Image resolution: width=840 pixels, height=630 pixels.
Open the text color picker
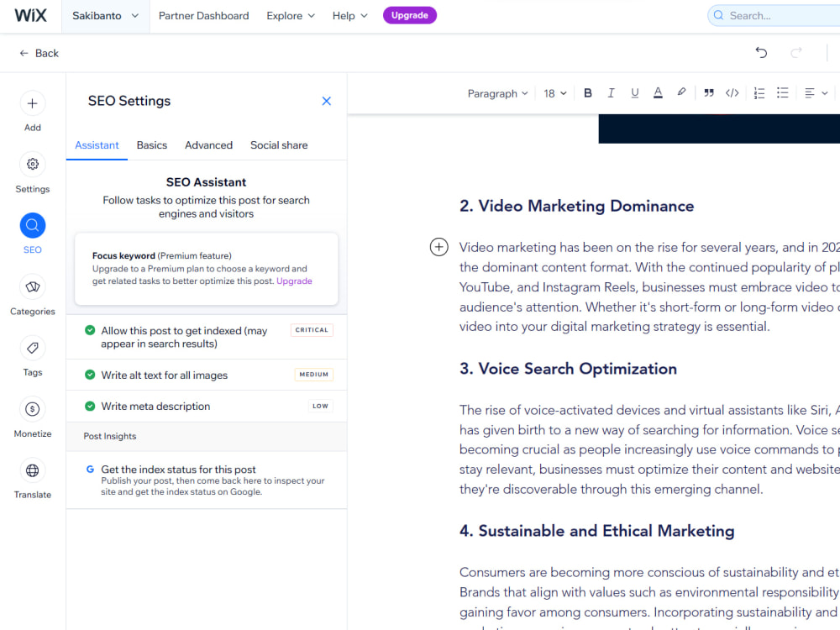pyautogui.click(x=658, y=93)
